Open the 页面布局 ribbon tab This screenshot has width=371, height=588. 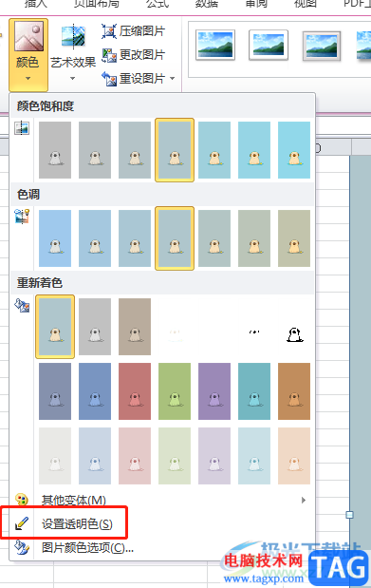97,4
